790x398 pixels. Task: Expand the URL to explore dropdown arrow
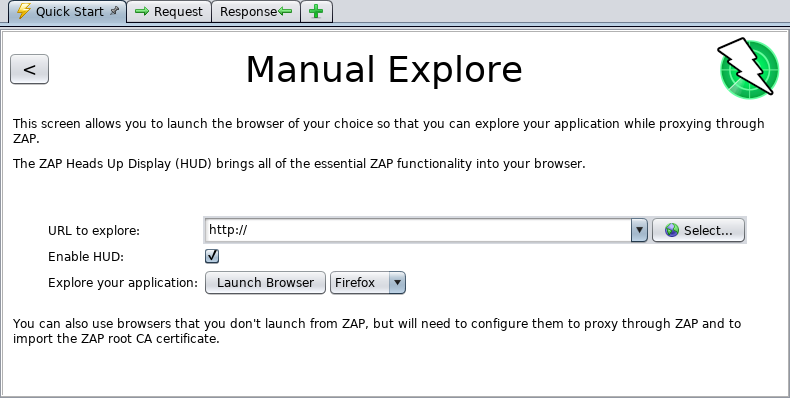tap(639, 230)
